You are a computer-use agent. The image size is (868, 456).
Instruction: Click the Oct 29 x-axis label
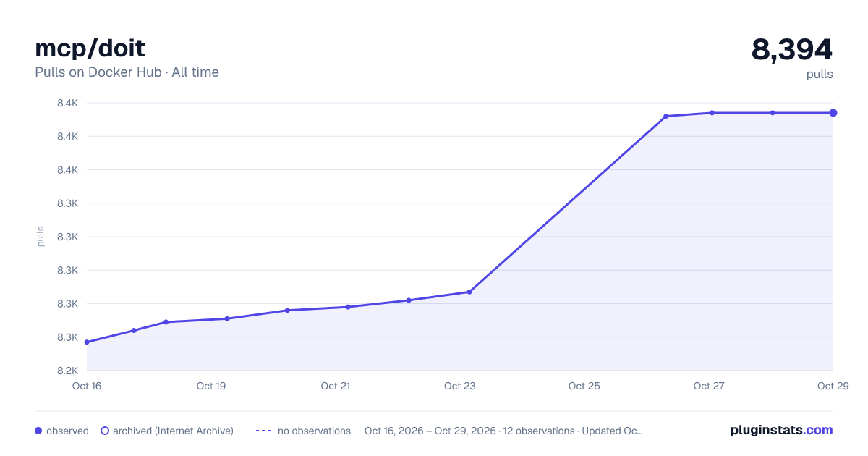pyautogui.click(x=832, y=386)
